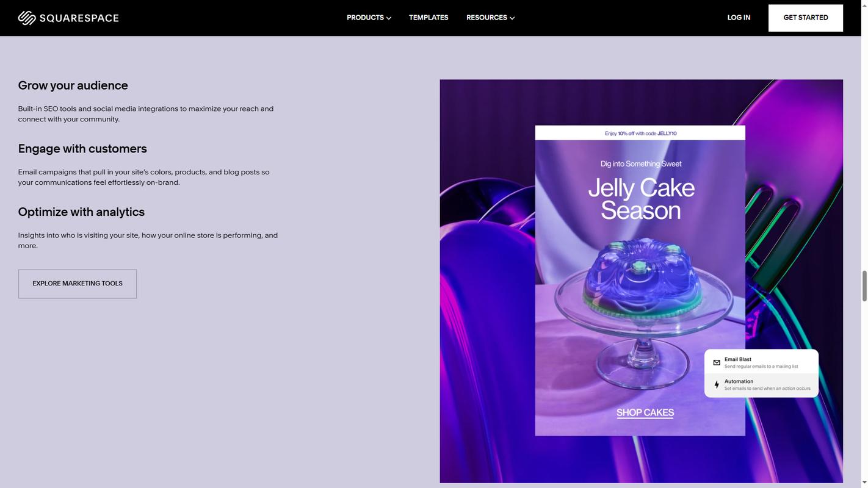Click the Log In link

739,18
